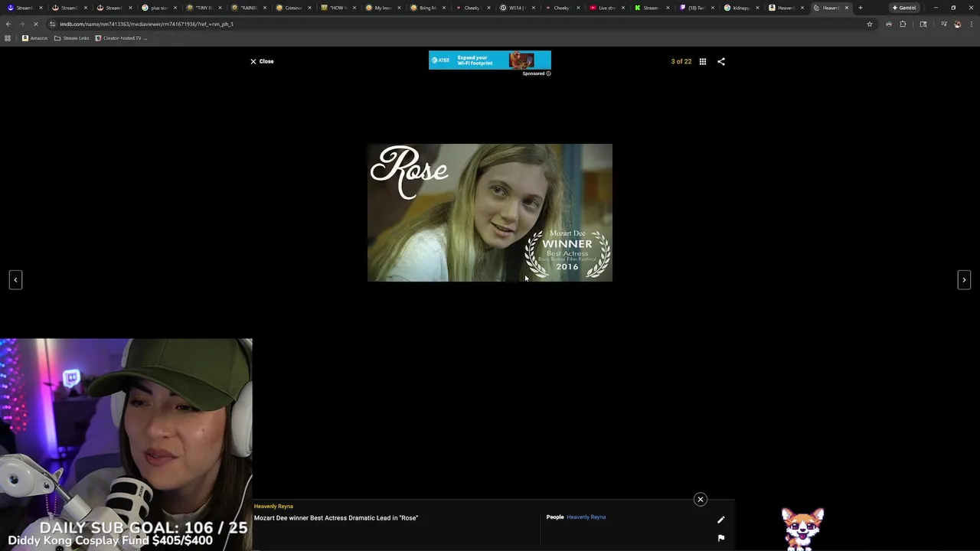Stop loading the page
The width and height of the screenshot is (980, 551).
(x=36, y=24)
